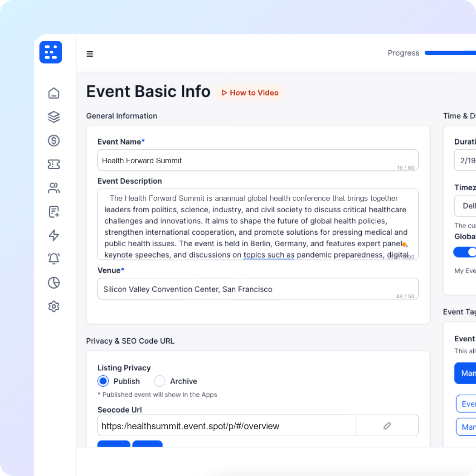The image size is (476, 476).
Task: Open the people sidebar icon
Action: pyautogui.click(x=54, y=188)
